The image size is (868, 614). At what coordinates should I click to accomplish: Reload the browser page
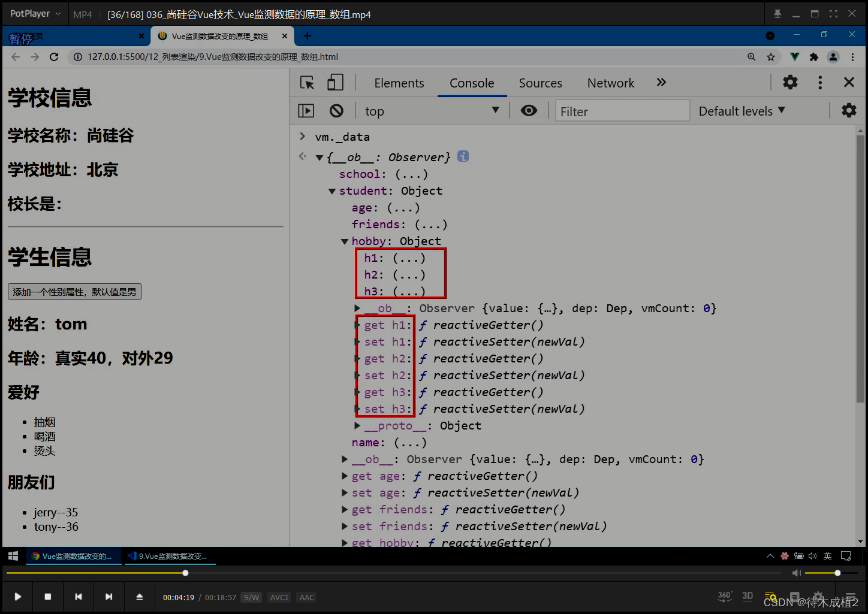54,57
